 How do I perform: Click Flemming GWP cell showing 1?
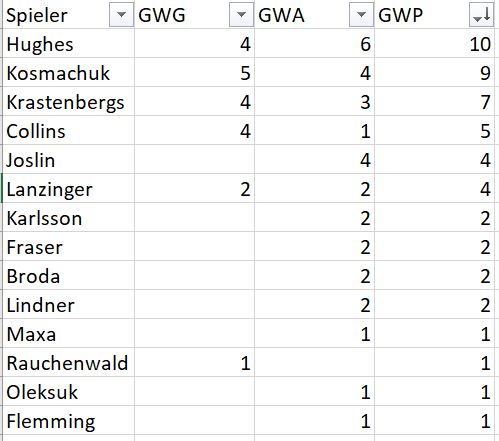[x=435, y=420]
